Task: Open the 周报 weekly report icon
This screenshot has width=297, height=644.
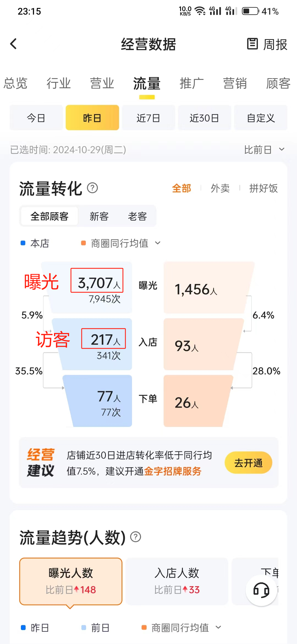Action: pos(252,44)
